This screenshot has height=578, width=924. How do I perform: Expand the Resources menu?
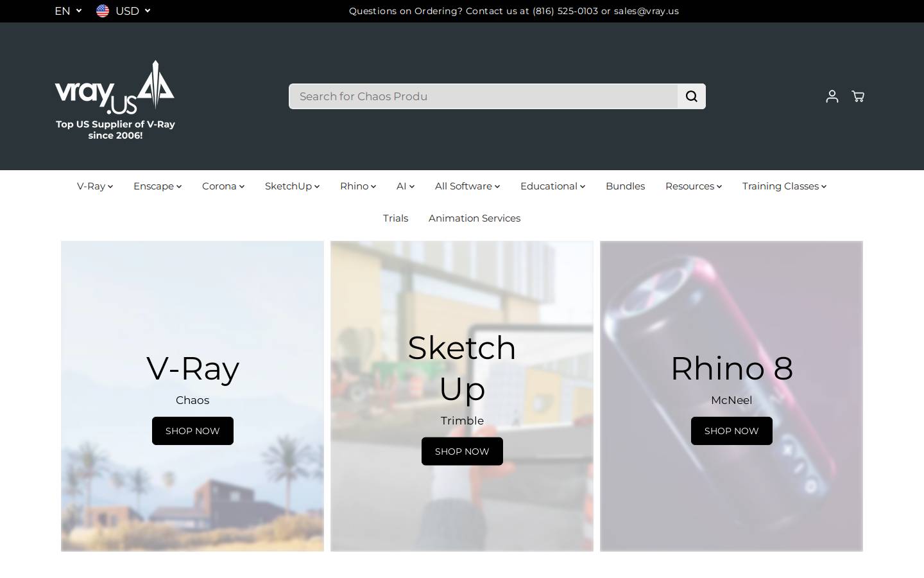click(x=694, y=186)
